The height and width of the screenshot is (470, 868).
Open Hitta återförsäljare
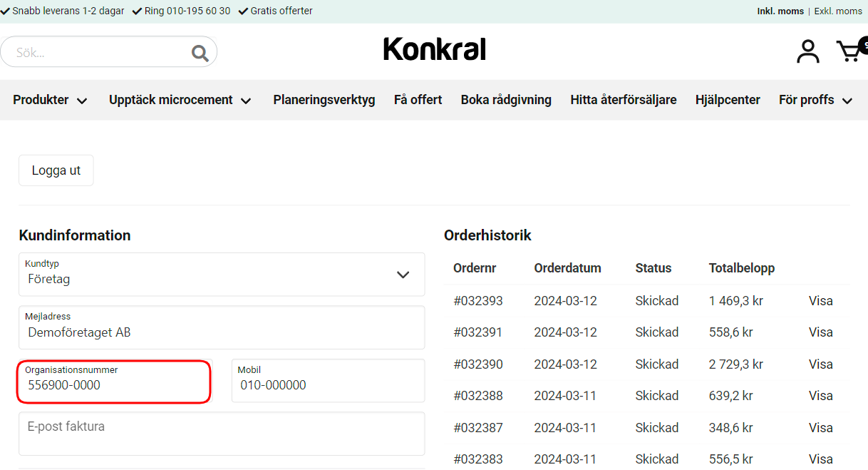click(624, 100)
